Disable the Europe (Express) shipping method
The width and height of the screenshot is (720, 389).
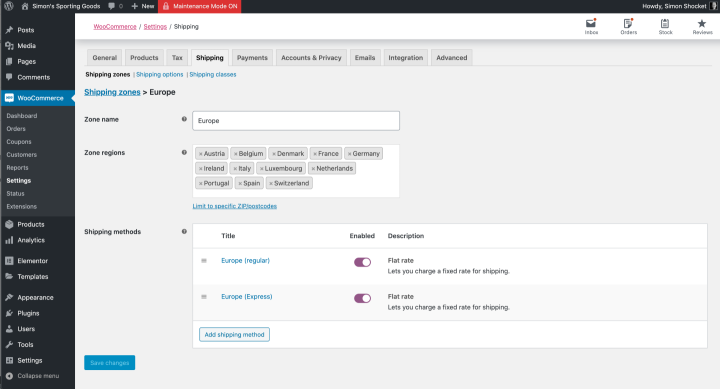[362, 299]
